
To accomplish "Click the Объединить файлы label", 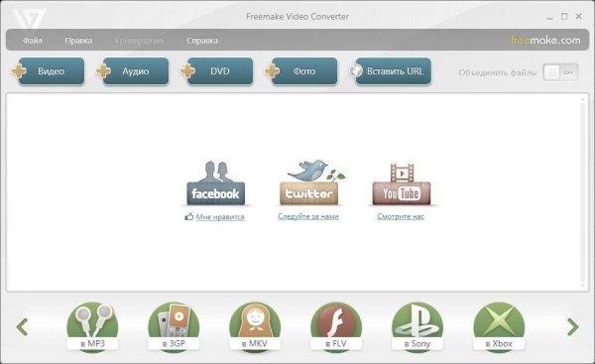I will (x=497, y=72).
